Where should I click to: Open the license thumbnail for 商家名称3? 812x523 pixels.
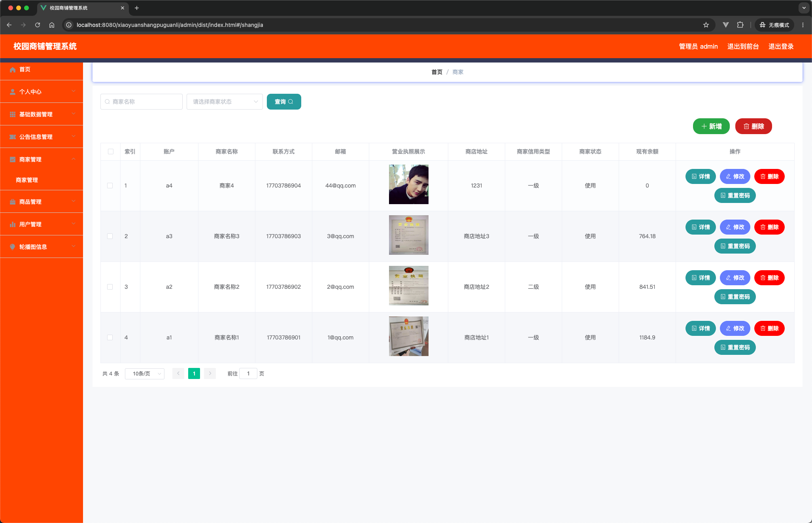click(409, 235)
